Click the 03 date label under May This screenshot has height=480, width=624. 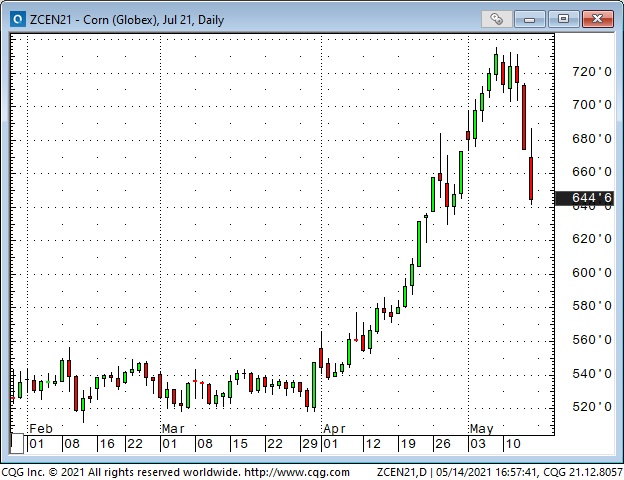(478, 443)
